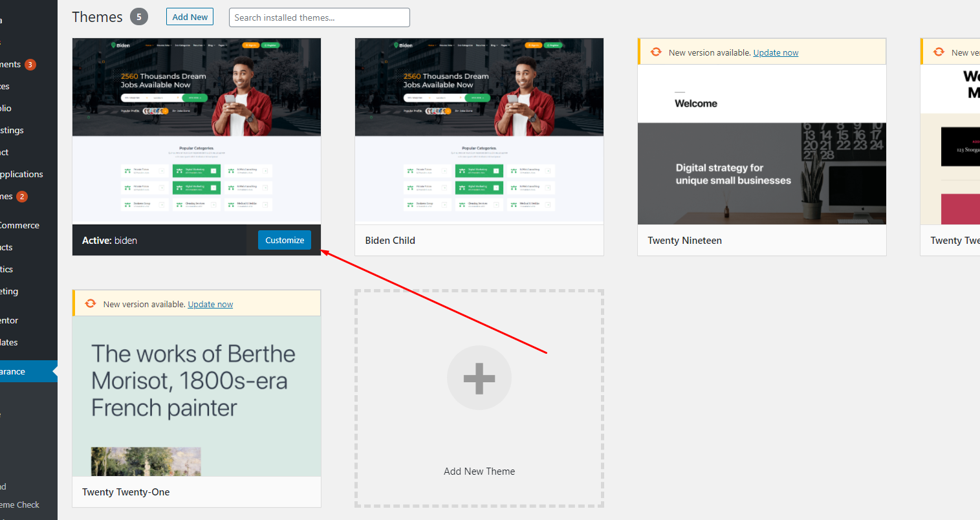This screenshot has width=980, height=520.
Task: Select the Biden Child theme name
Action: point(390,241)
